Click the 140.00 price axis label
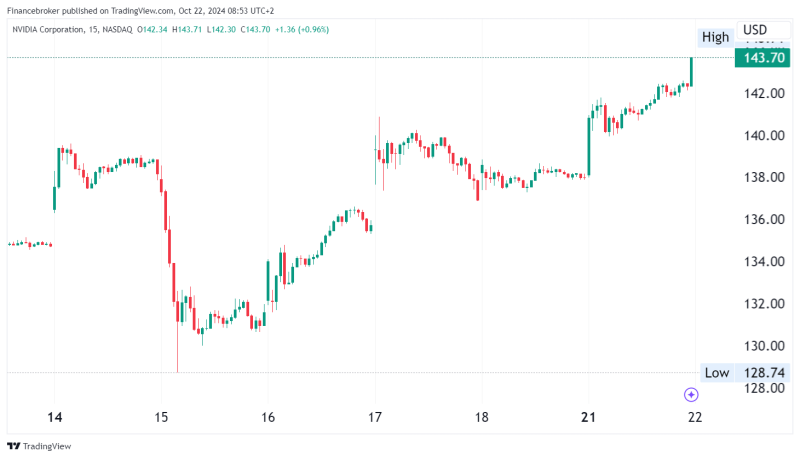Viewport: 800px width, 458px height. 763,136
